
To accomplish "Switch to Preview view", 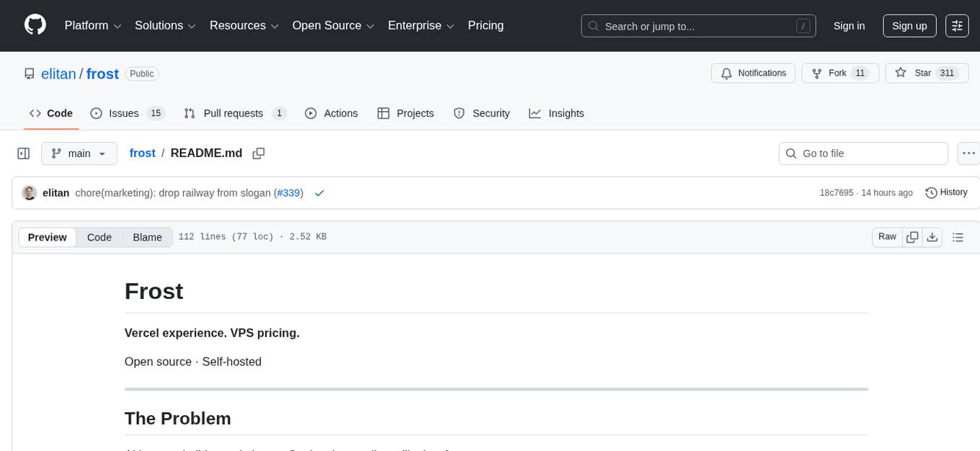I will pos(48,237).
